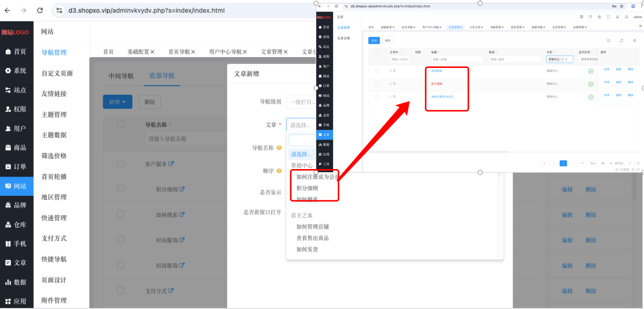The image size is (644, 309).
Task: Close the 基础配置 tab
Action: [x=152, y=52]
